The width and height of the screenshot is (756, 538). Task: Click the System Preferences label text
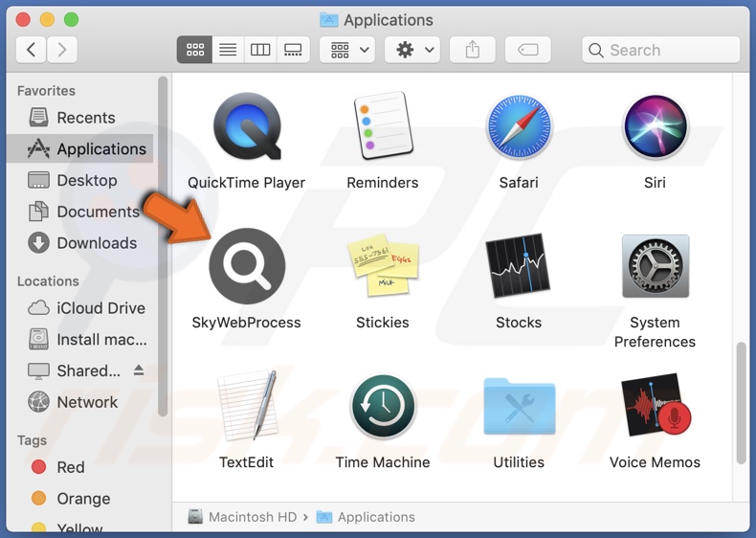[x=655, y=332]
